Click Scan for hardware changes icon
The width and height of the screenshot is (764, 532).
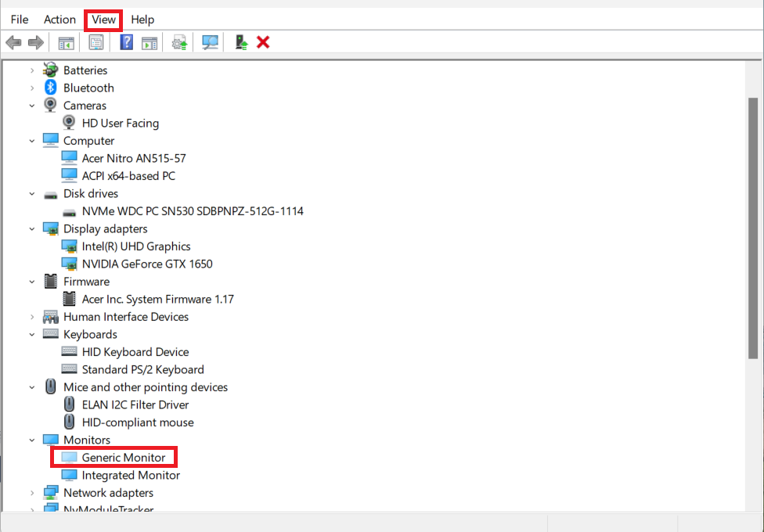(210, 42)
